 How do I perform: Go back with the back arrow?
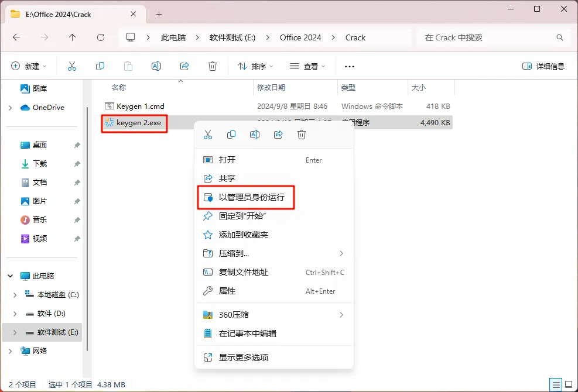pos(16,37)
